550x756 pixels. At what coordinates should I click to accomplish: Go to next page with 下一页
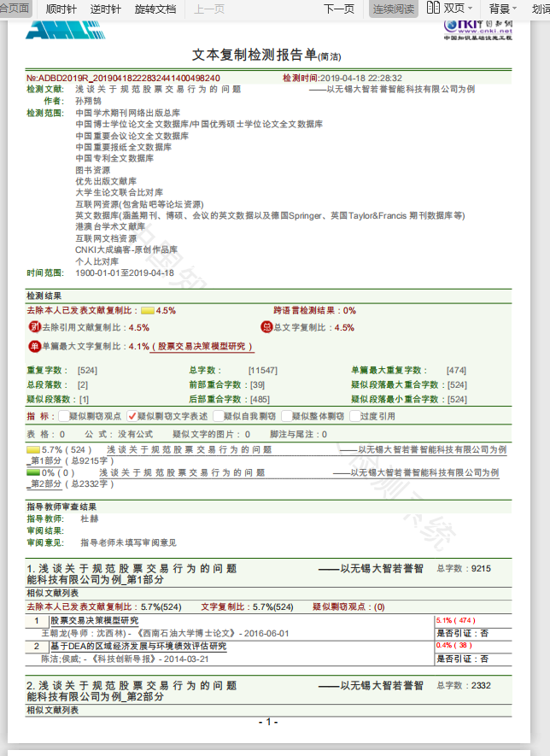pos(339,9)
